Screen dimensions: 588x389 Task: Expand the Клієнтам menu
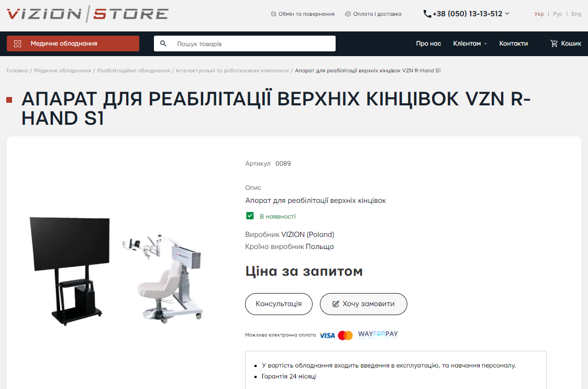coord(470,44)
